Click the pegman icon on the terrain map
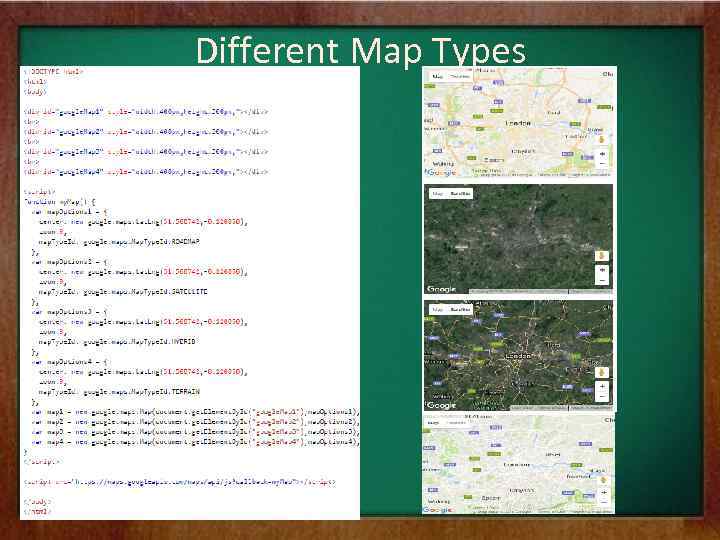This screenshot has height=540, width=720. [x=604, y=480]
